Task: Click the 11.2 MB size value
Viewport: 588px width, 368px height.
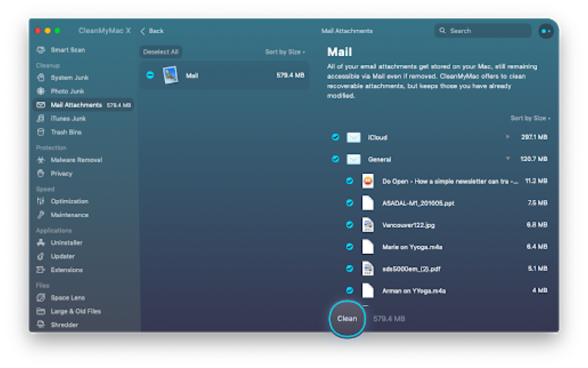Action: pyautogui.click(x=536, y=181)
